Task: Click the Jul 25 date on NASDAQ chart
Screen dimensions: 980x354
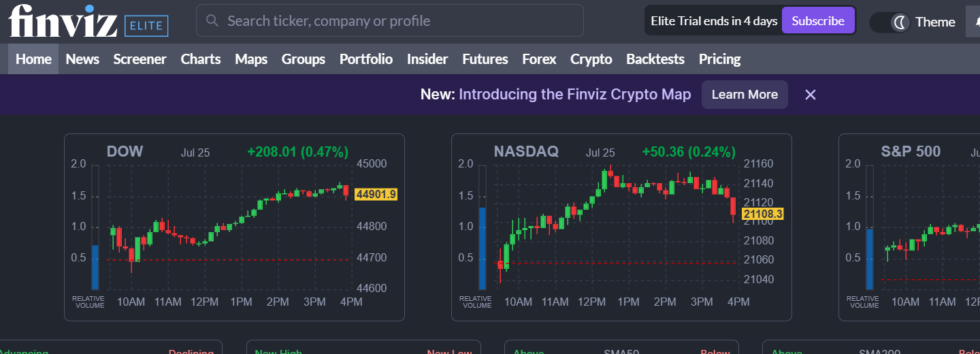Action: click(600, 152)
